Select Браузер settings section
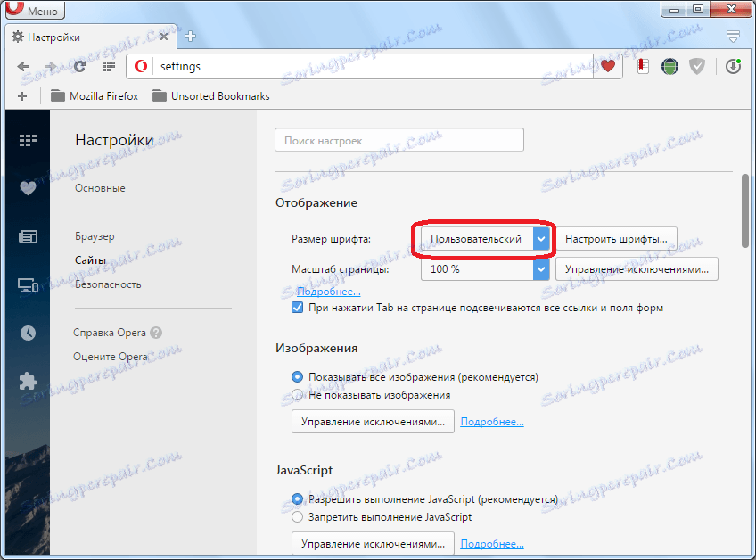This screenshot has width=756, height=560. pos(94,236)
